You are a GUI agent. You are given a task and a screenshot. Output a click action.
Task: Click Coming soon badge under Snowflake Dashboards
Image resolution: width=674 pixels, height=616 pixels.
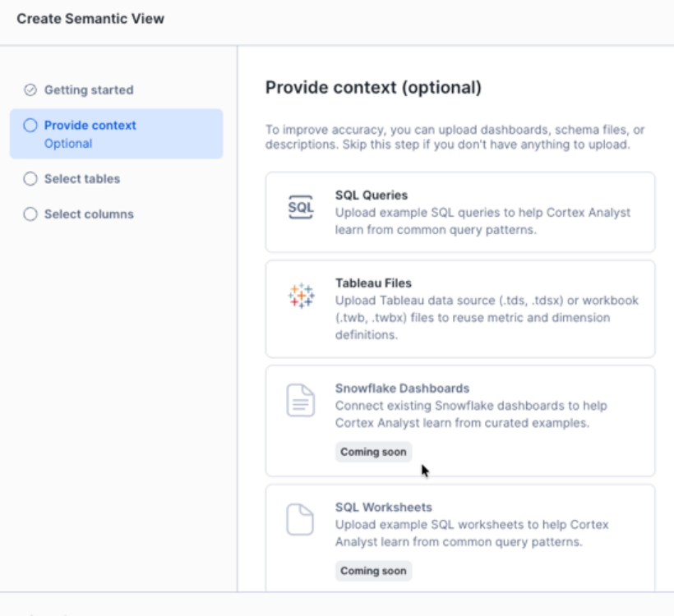pos(373,452)
